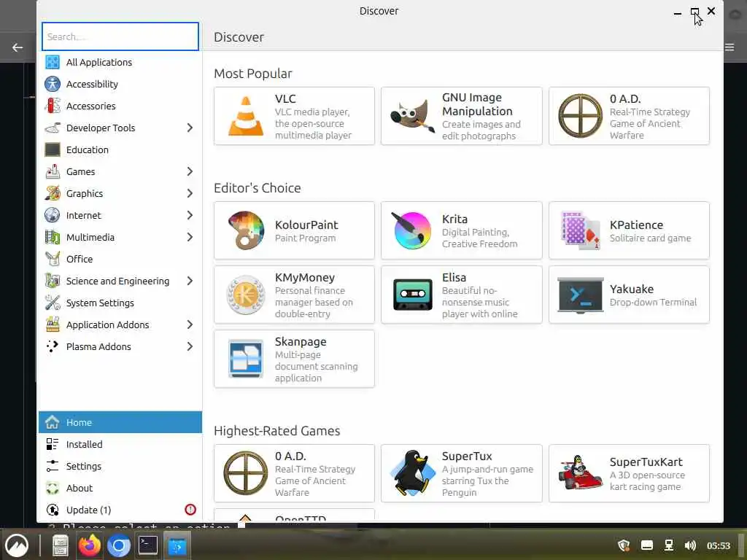Click the About icon
Image resolution: width=747 pixels, height=560 pixels.
[x=53, y=488]
